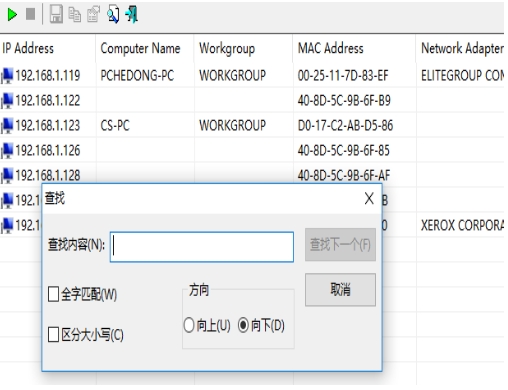Click the exit door toolbar icon
This screenshot has height=390, width=508.
(132, 14)
